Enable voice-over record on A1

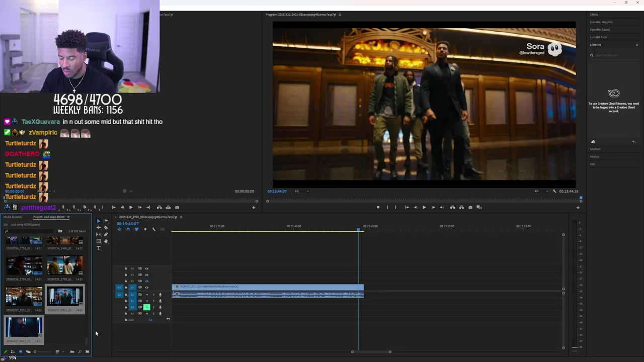tap(160, 295)
